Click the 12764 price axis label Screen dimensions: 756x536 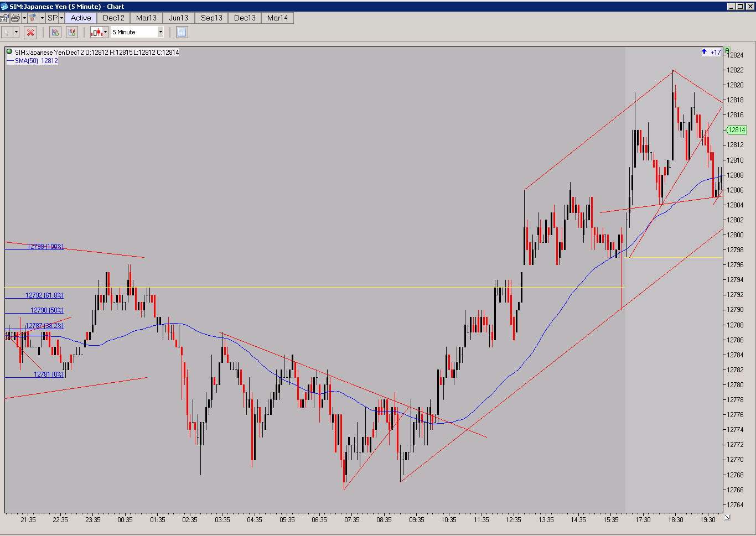(x=736, y=505)
